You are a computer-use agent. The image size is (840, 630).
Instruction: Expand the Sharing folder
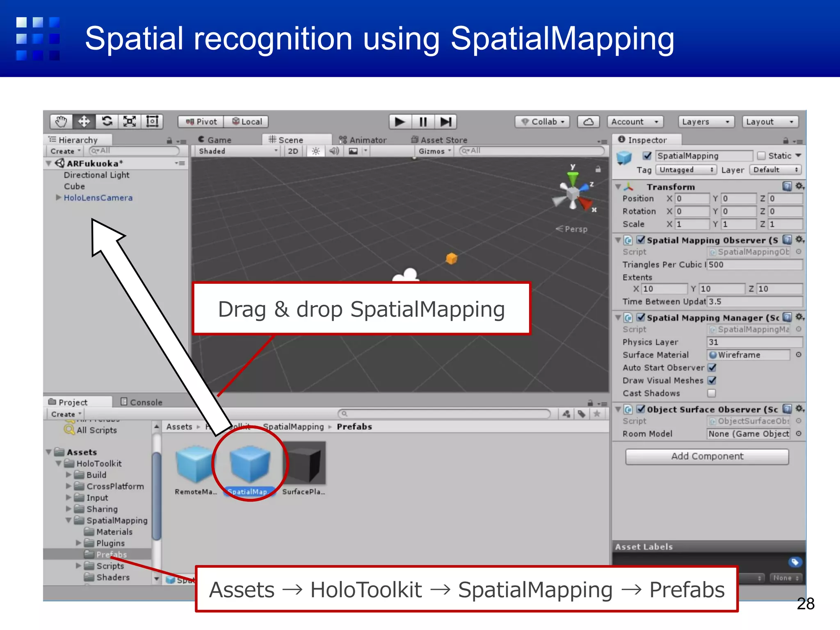(x=68, y=509)
